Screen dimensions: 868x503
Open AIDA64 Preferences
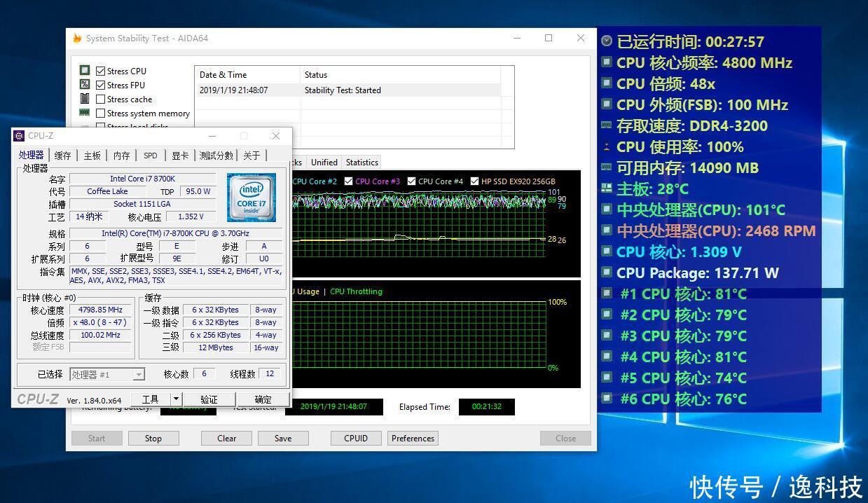pos(413,439)
